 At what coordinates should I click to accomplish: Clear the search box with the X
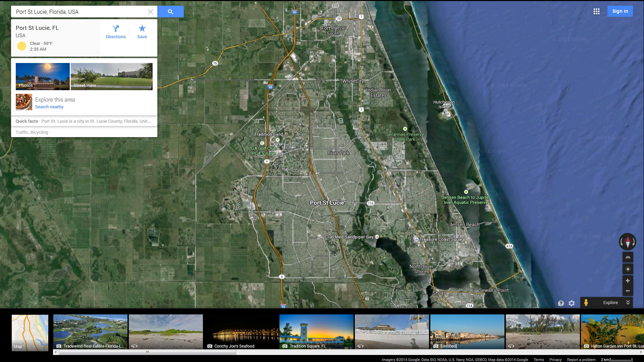pos(151,12)
